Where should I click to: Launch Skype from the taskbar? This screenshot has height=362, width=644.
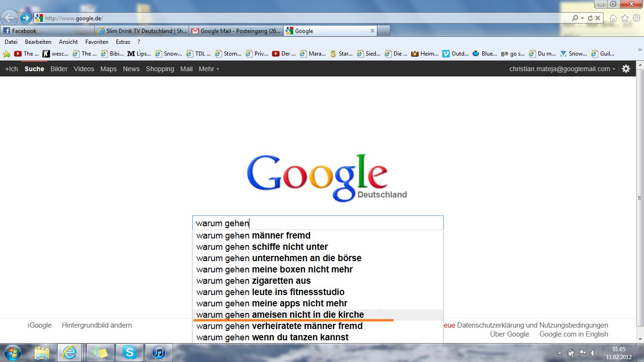point(129,352)
